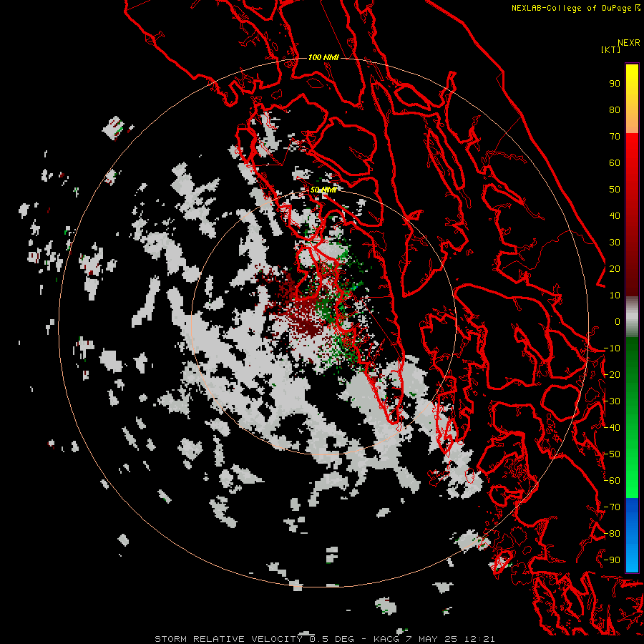Image resolution: width=644 pixels, height=644 pixels.
Task: Click the -70 legend value
Action: [612, 507]
